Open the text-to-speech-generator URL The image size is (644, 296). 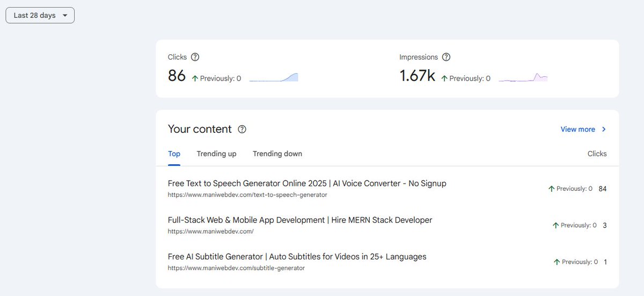coord(247,195)
